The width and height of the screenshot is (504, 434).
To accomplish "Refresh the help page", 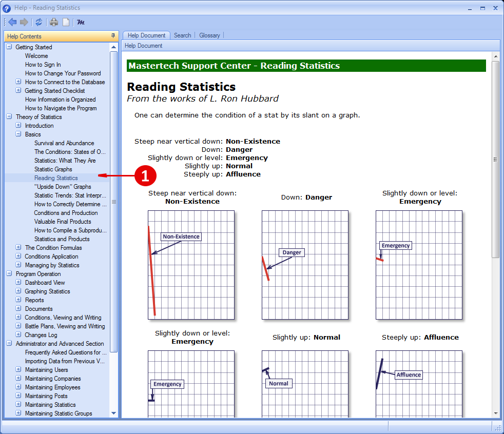I will pyautogui.click(x=39, y=22).
